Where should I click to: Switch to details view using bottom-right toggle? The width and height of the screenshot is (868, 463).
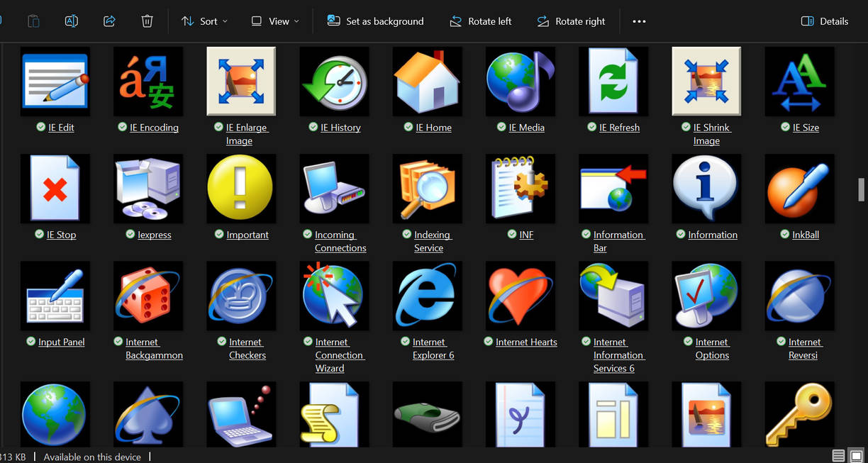point(838,456)
